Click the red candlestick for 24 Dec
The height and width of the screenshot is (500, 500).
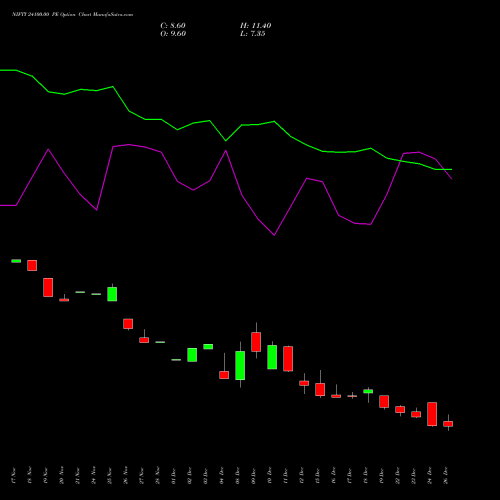click(x=432, y=414)
